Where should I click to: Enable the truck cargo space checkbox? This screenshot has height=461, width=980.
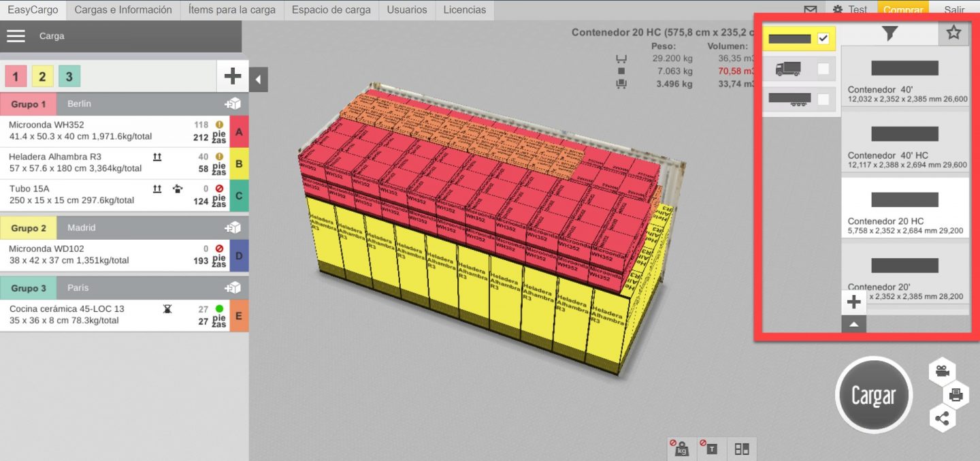click(823, 69)
